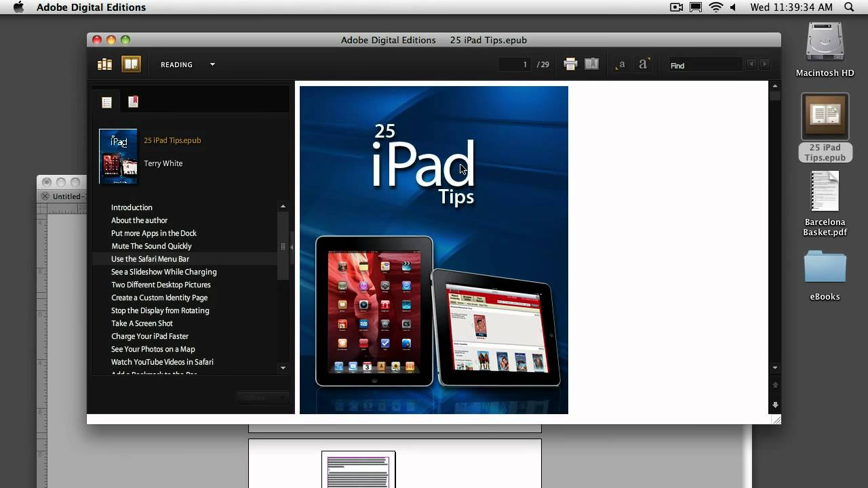Click the menu bar clock
This screenshot has width=868, height=488.
click(x=791, y=7)
